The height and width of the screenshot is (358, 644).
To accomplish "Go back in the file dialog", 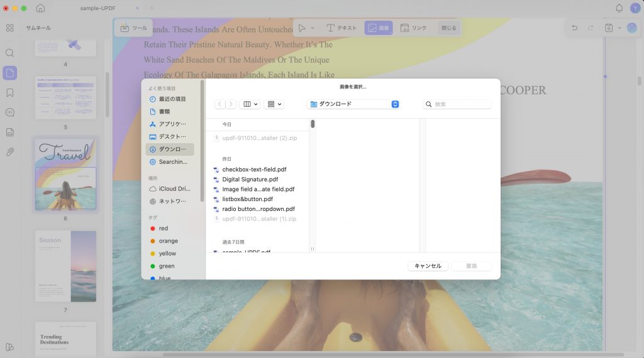I will click(219, 104).
